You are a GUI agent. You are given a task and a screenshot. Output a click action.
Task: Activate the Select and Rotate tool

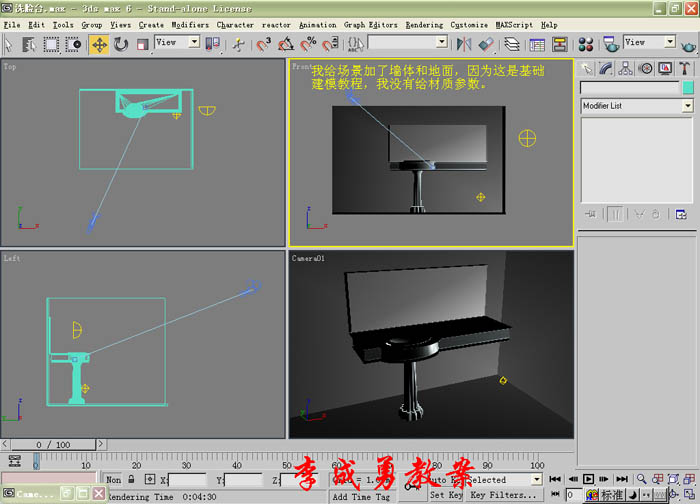[x=121, y=44]
